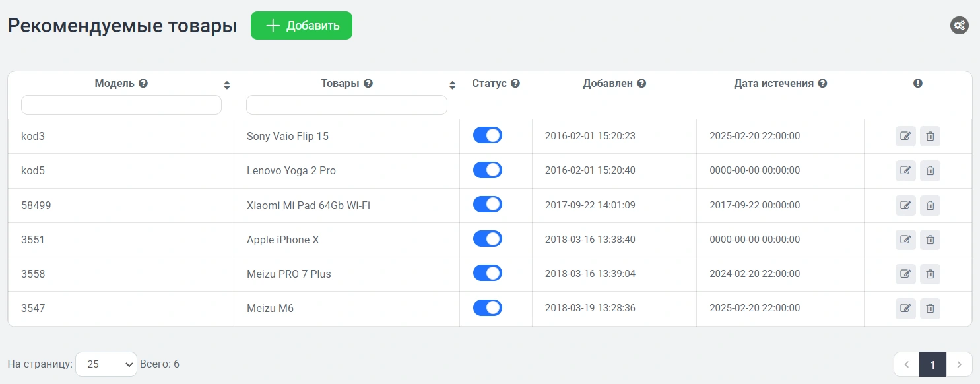Viewport: 980px width, 384px height.
Task: Sort by the Товары column arrows
Action: [x=452, y=85]
